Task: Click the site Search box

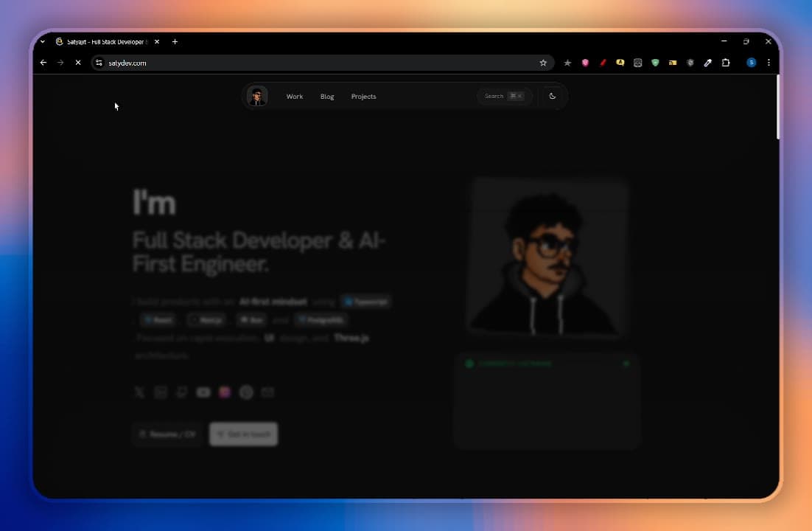Action: click(505, 96)
